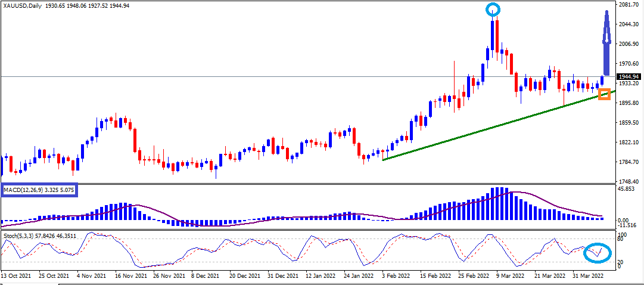Click the 31 Mar 2022 date label
This screenshot has height=285, width=644.
click(x=583, y=277)
